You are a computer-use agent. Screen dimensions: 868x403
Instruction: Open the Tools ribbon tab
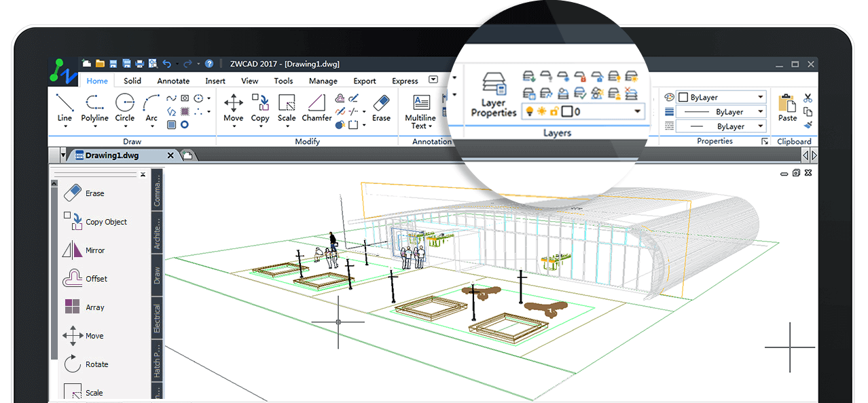(284, 81)
